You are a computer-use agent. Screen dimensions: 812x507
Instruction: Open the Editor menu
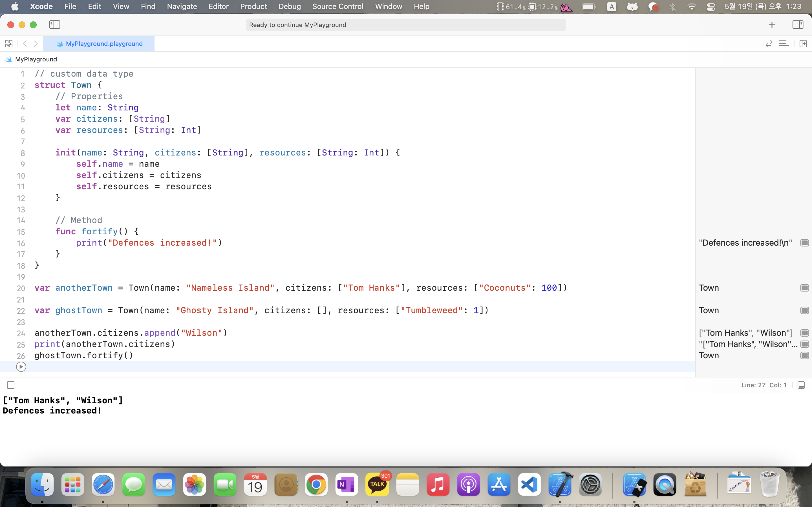[x=218, y=6]
